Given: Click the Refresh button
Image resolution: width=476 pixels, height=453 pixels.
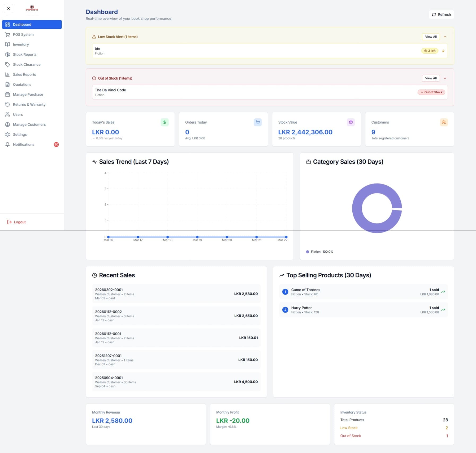Looking at the screenshot, I should coord(441,14).
